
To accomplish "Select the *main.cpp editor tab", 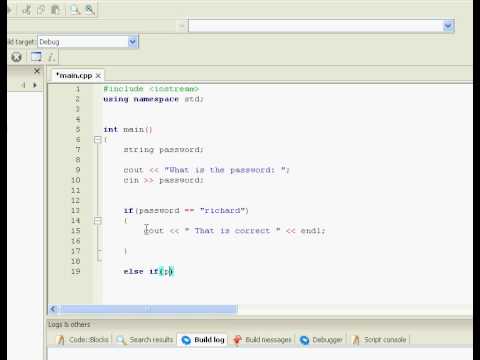I will [x=74, y=76].
